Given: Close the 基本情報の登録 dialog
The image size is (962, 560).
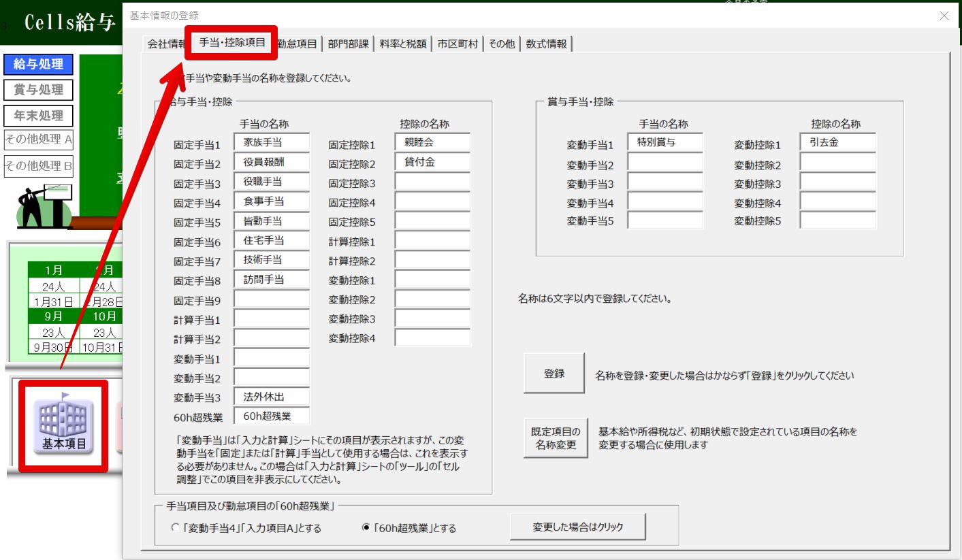Looking at the screenshot, I should point(944,16).
